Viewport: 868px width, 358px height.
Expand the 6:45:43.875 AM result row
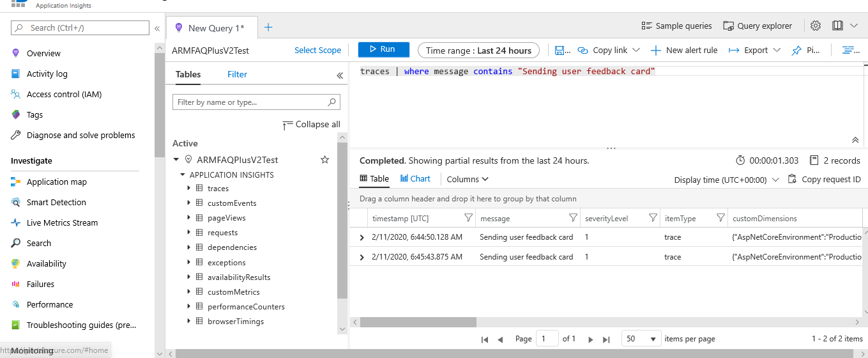coord(362,257)
